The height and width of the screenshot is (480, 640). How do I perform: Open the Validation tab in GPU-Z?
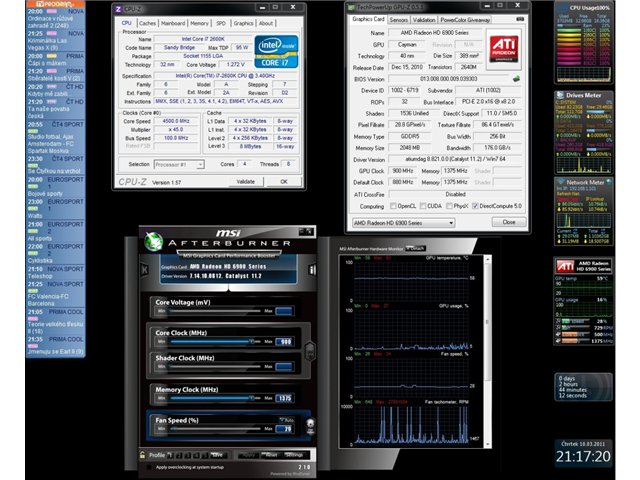(x=424, y=20)
